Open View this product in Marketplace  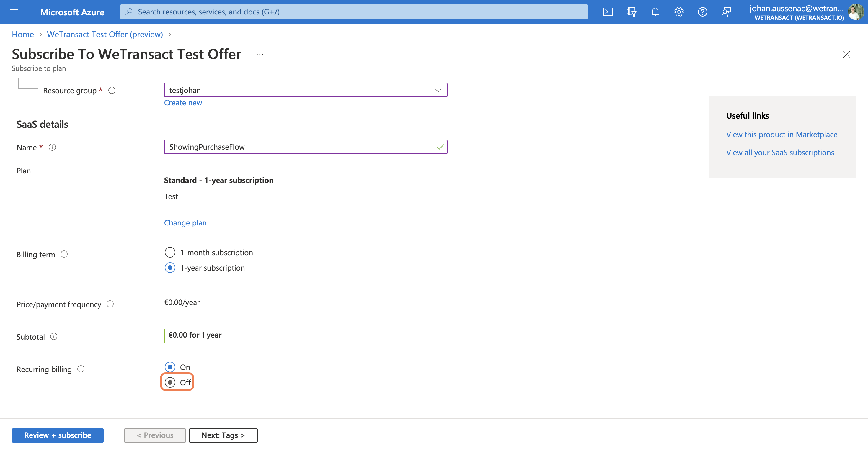(x=782, y=134)
